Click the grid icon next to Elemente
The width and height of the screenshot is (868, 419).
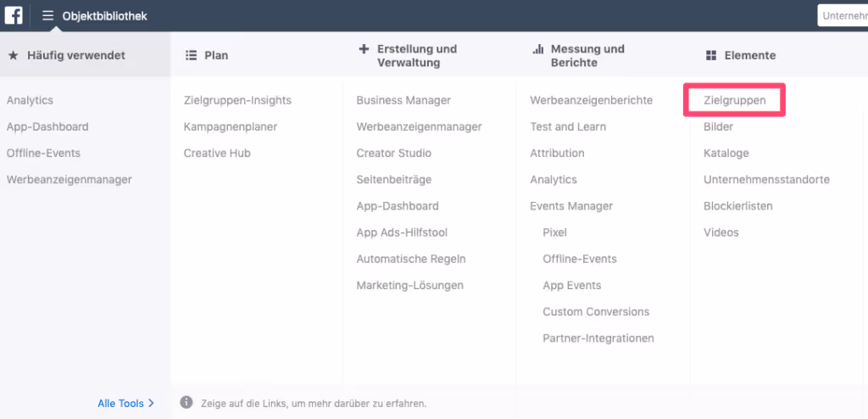point(711,55)
